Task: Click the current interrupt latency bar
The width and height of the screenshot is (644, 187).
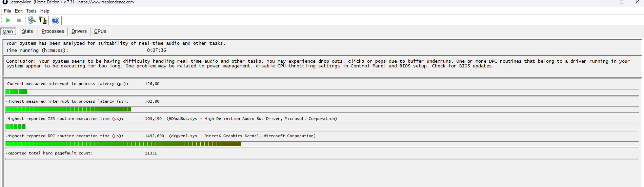Action: tap(16, 92)
